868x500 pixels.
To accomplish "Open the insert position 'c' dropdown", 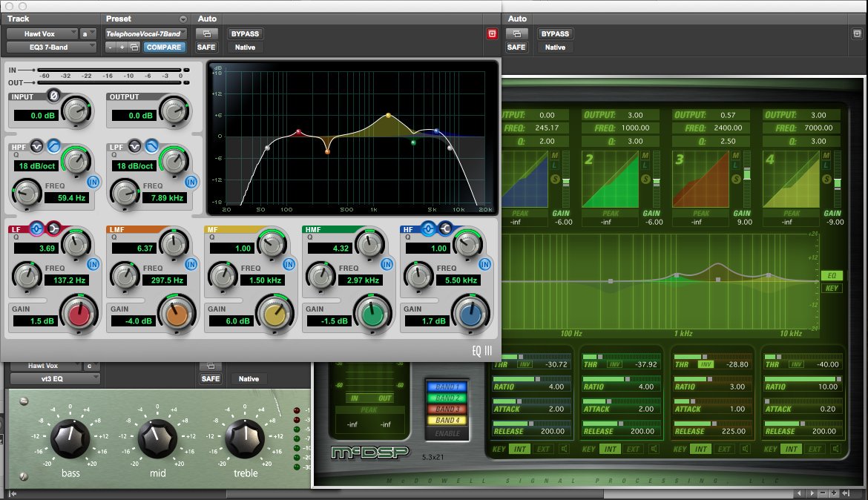I will click(92, 366).
